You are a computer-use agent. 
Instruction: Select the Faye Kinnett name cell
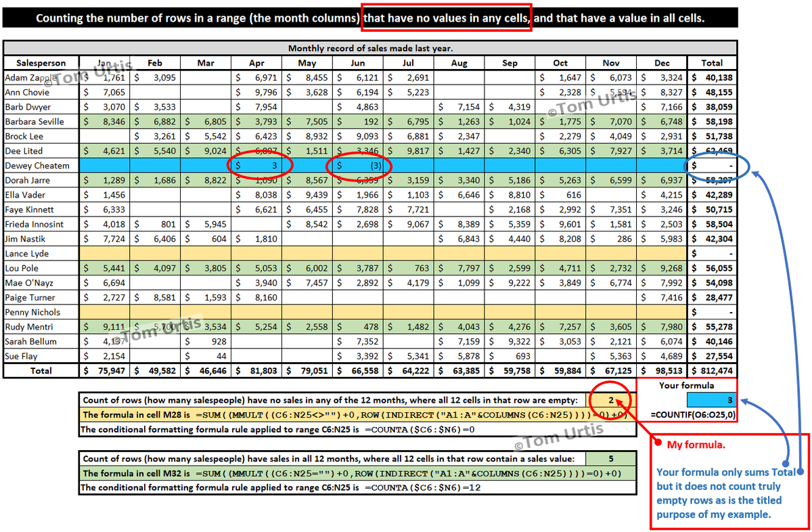click(41, 210)
